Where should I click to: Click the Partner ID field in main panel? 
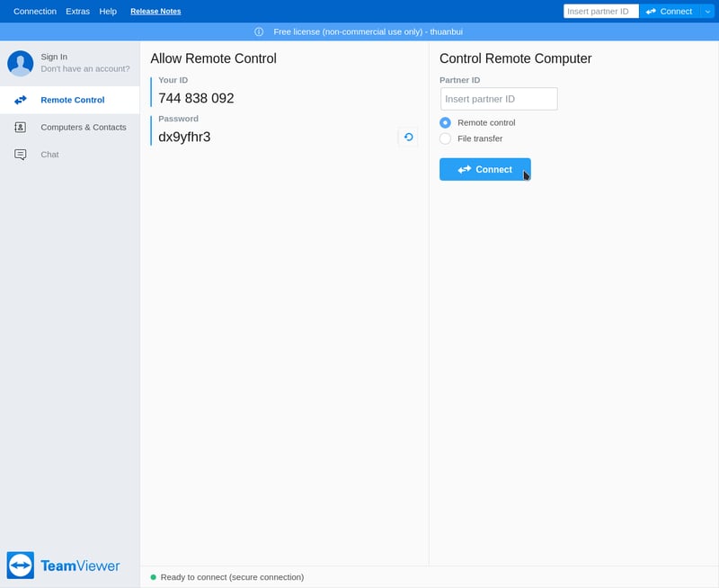pos(499,99)
